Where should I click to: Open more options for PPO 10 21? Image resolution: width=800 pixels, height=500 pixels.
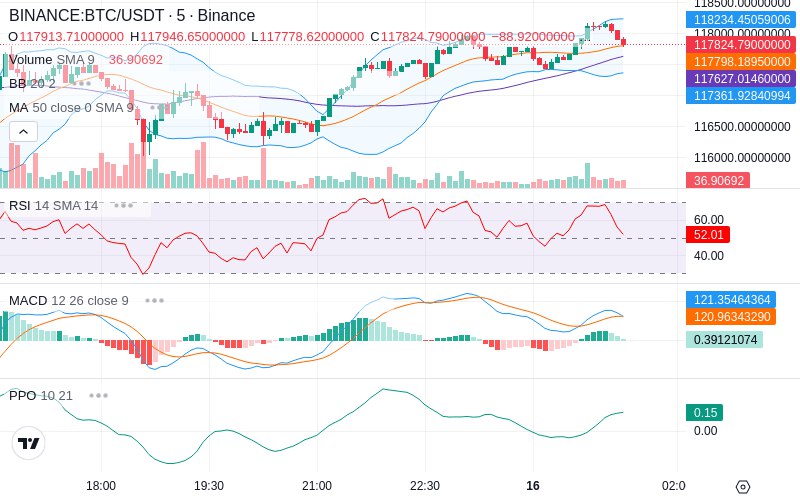click(98, 395)
